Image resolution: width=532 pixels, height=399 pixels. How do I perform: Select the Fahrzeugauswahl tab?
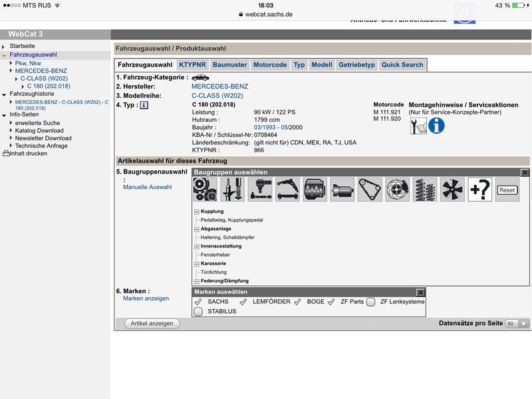(145, 65)
